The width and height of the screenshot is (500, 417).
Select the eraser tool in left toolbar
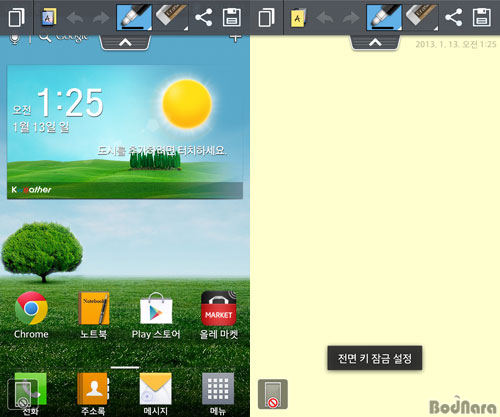click(171, 17)
